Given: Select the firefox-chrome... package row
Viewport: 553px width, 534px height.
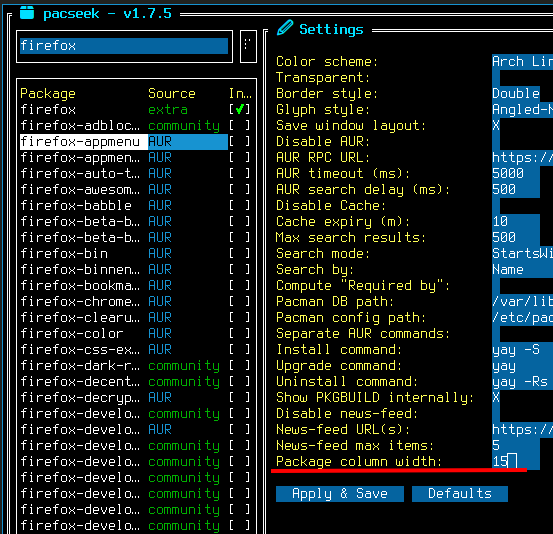Looking at the screenshot, I should pyautogui.click(x=136, y=302).
